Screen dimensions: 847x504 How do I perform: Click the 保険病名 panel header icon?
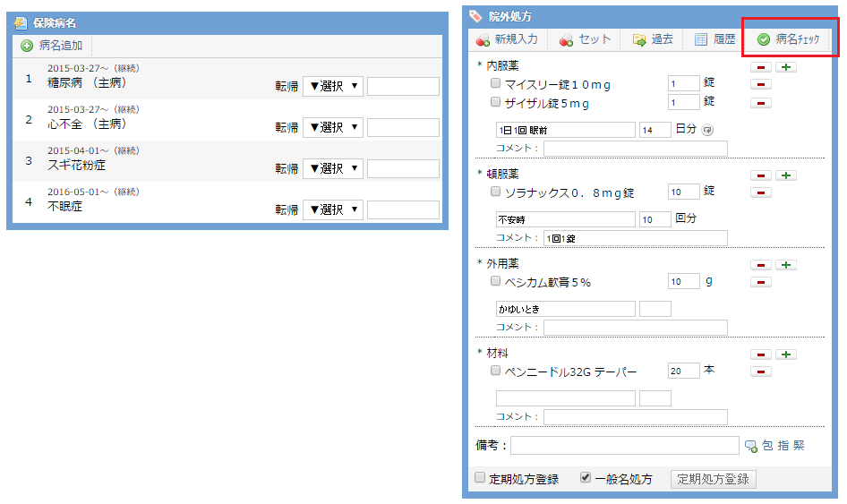21,23
